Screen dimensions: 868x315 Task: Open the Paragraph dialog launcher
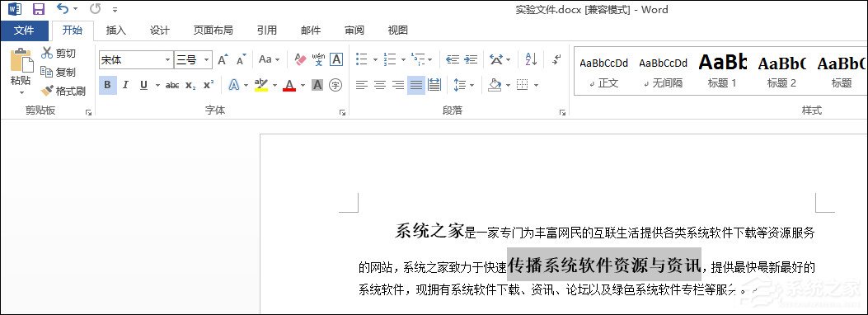point(562,112)
